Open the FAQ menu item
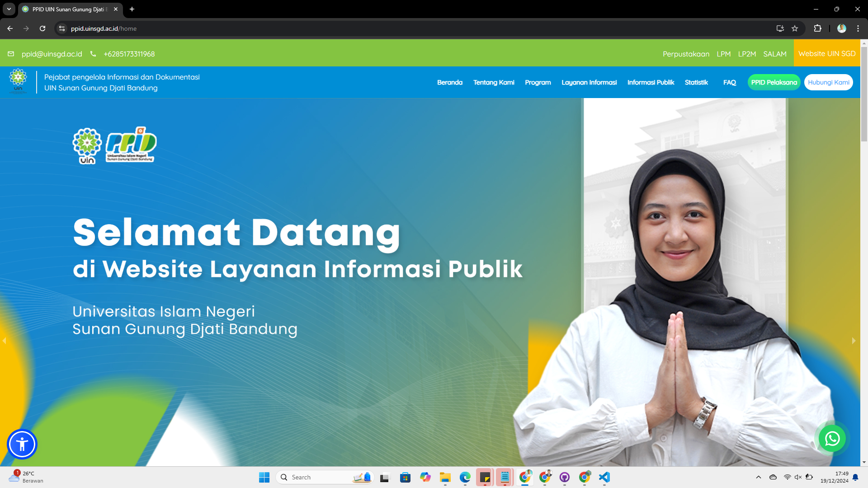 point(730,82)
